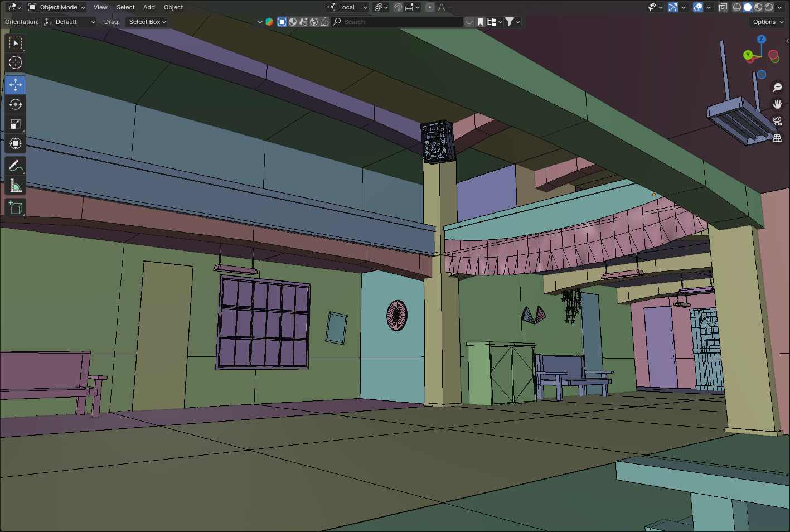The width and height of the screenshot is (790, 532).
Task: Toggle X-Ray display mode
Action: (723, 7)
